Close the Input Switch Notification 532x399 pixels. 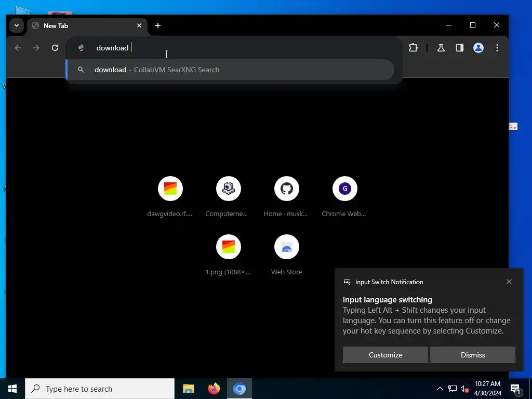pos(509,282)
